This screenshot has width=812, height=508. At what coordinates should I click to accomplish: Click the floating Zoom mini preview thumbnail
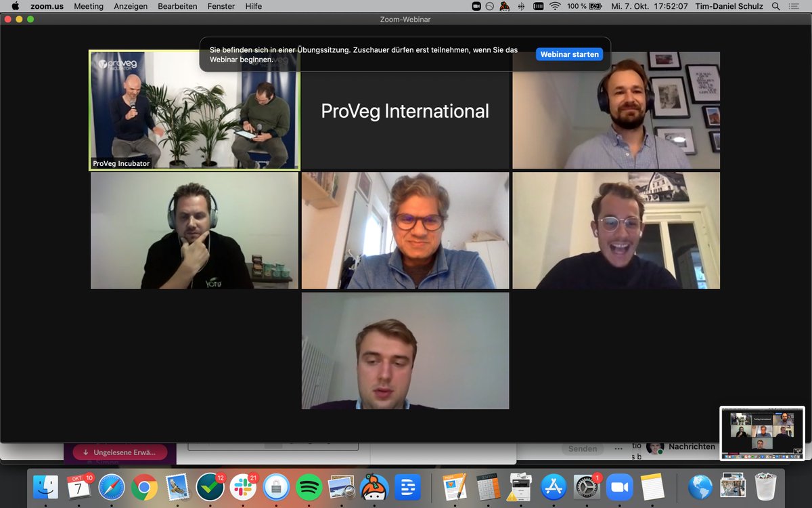762,433
